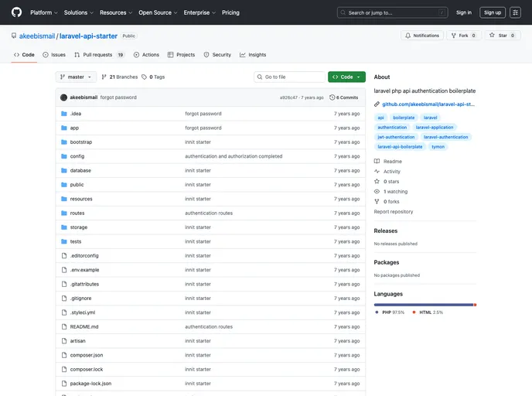Click the GitHub logo icon

coord(16,12)
